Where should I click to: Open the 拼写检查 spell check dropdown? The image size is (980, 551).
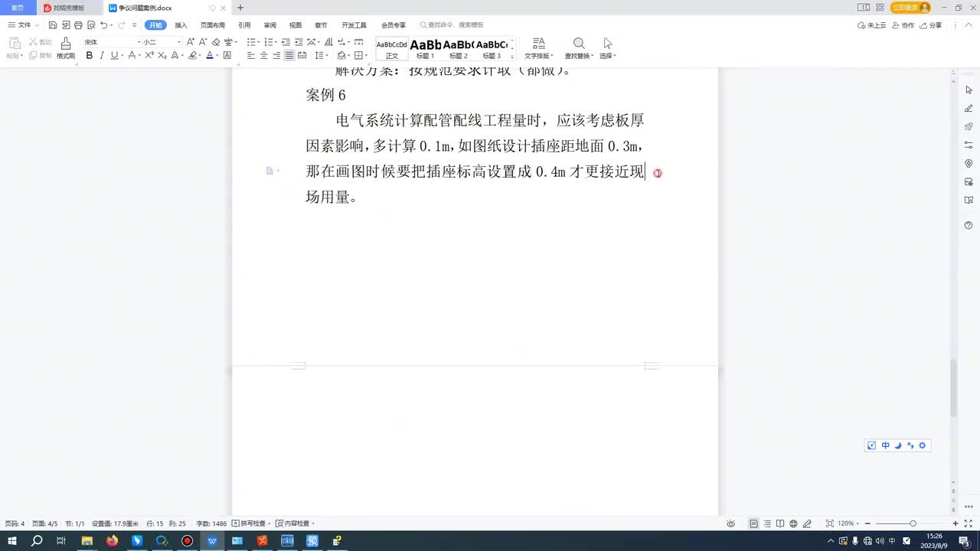(251, 523)
